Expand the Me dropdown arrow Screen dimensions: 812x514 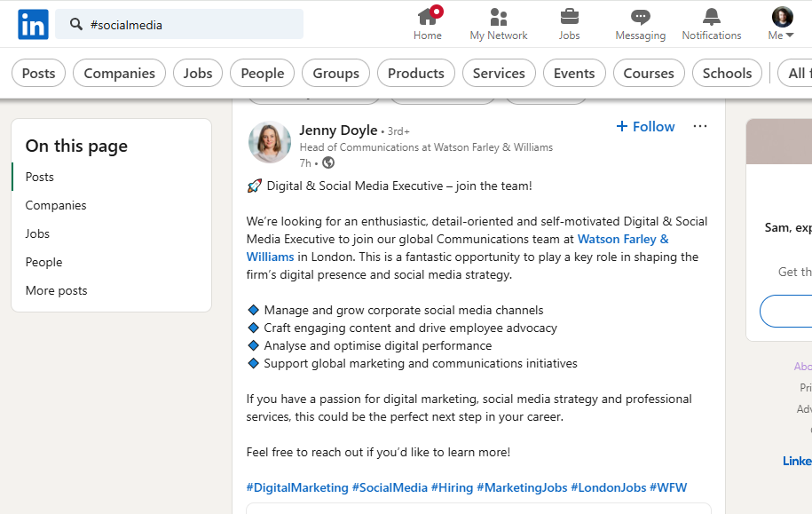click(790, 36)
